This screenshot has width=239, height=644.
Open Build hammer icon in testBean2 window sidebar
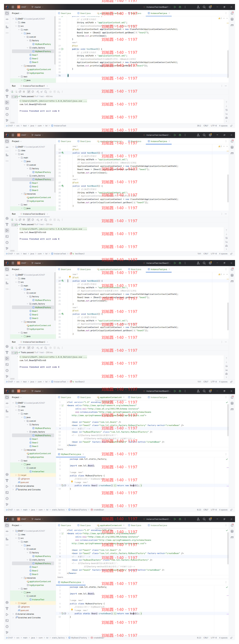coord(7,224)
